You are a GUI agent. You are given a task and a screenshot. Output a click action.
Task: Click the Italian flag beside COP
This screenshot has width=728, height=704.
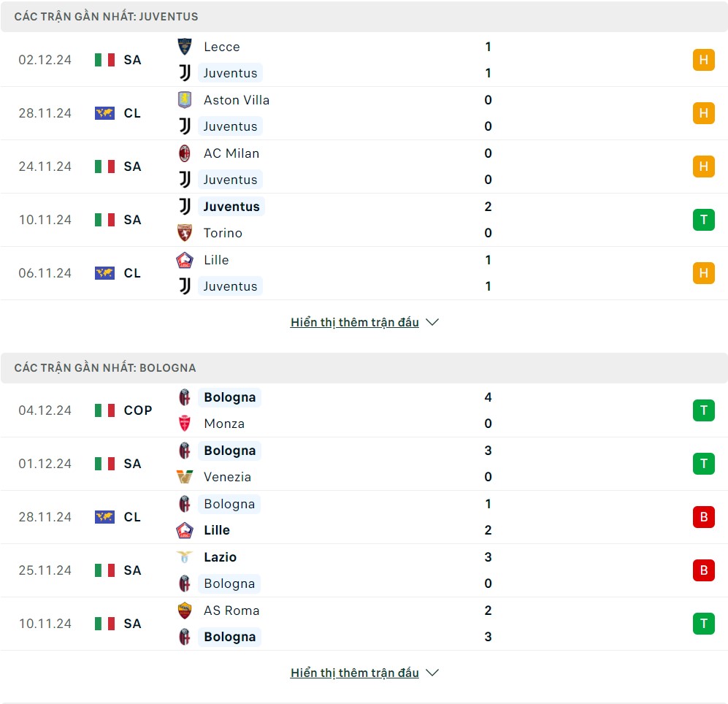tap(104, 410)
